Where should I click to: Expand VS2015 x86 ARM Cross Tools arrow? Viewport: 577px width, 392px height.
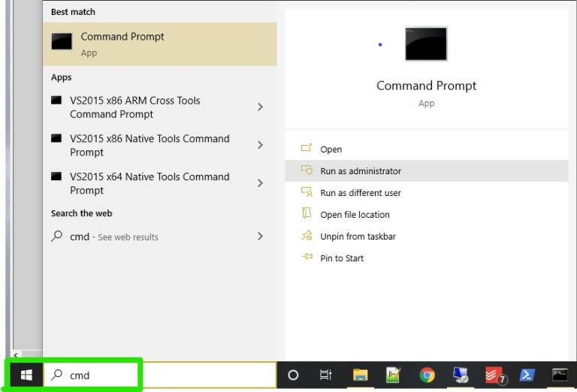(x=260, y=107)
